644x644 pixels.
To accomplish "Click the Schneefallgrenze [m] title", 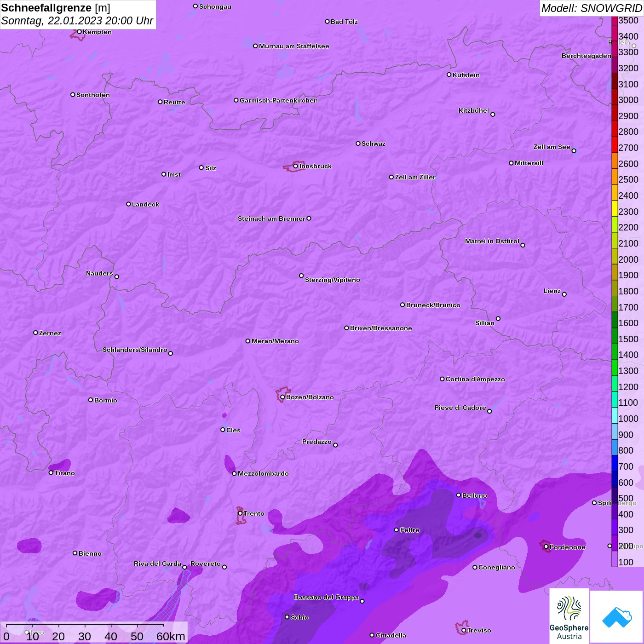I will point(56,8).
